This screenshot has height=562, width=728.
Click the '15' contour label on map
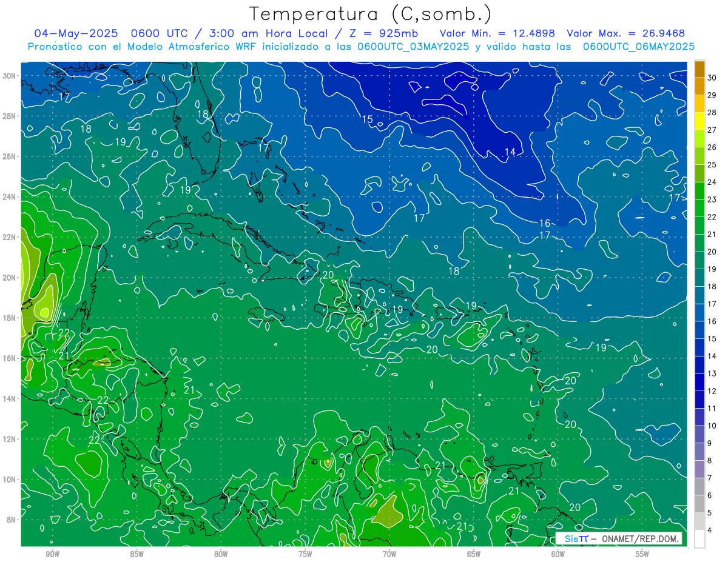coord(368,119)
